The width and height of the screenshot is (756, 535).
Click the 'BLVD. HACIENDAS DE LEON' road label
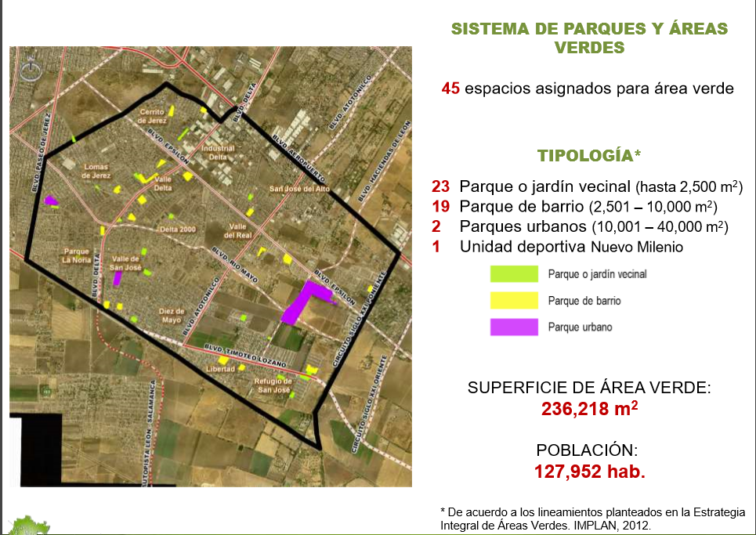tap(385, 161)
